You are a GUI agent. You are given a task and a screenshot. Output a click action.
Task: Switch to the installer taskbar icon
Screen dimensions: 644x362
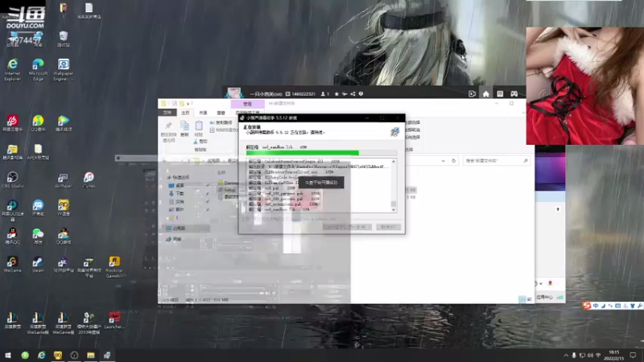(107, 355)
